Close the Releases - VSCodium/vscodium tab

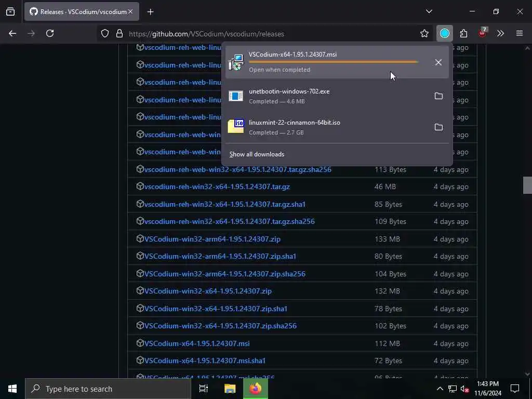(x=130, y=12)
